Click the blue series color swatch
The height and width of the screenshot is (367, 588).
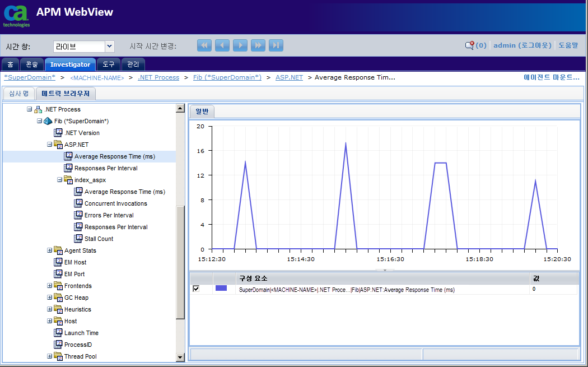coord(221,288)
